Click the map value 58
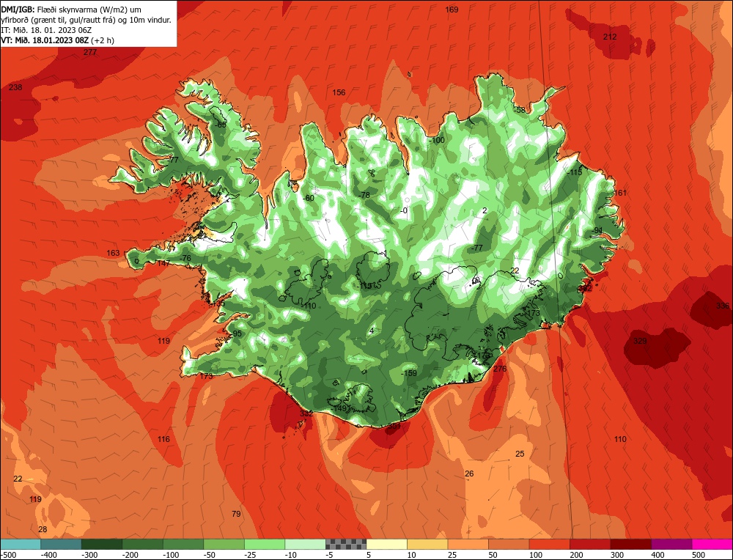 (x=520, y=111)
